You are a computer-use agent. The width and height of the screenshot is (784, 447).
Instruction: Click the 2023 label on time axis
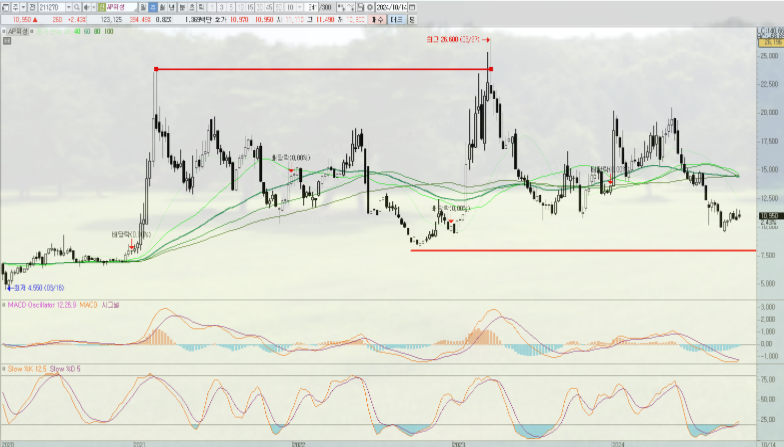tap(458, 444)
